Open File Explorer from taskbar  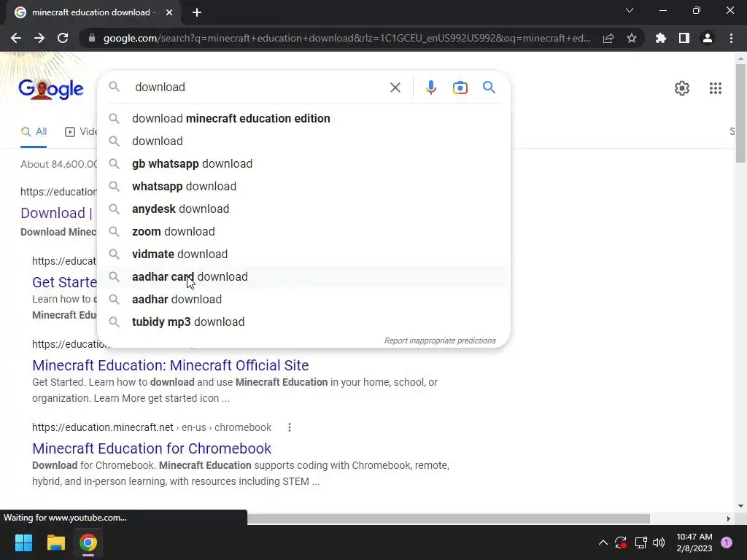pos(55,542)
